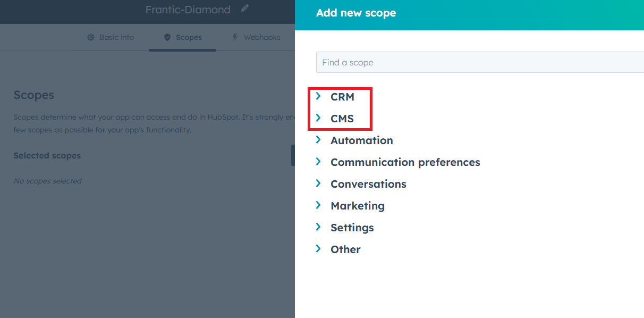Image resolution: width=644 pixels, height=318 pixels.
Task: Select the Automation category label
Action: click(362, 140)
